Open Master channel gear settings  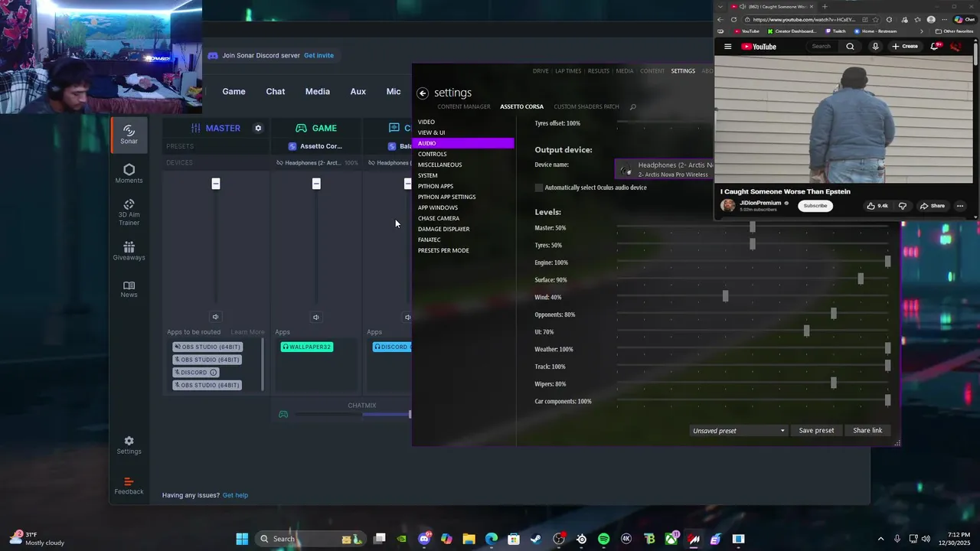point(258,128)
